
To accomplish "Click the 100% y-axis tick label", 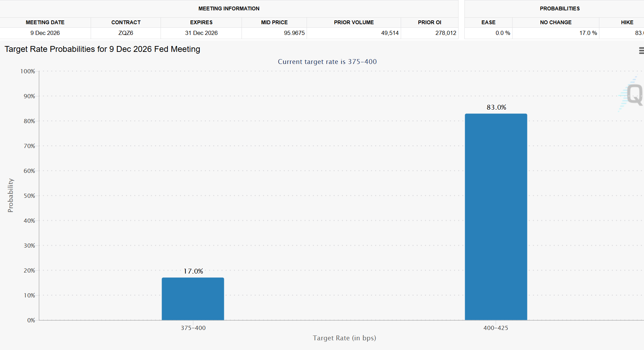I will 28,71.
